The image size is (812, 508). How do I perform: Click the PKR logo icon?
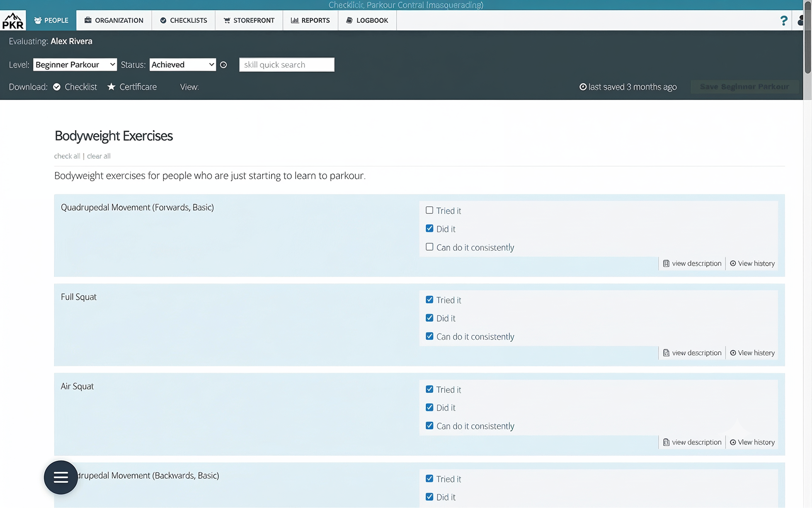pos(13,21)
